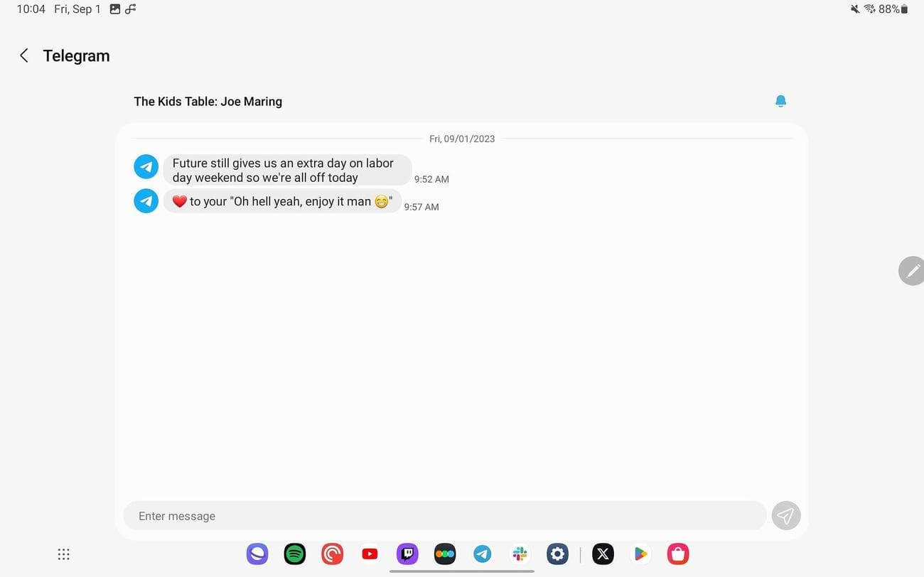Tap the Telegram avatar beside the first message
Viewport: 924px width, 577px height.
(146, 166)
